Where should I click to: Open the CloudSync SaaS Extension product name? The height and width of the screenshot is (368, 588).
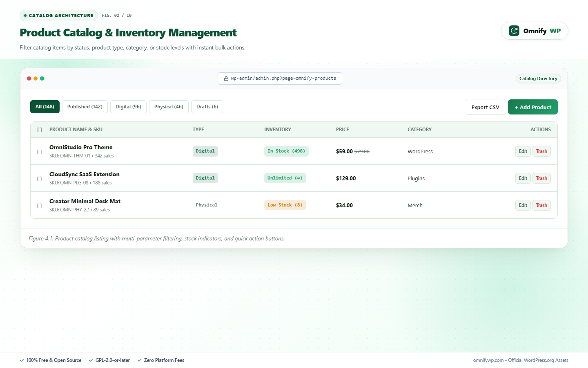(x=85, y=174)
